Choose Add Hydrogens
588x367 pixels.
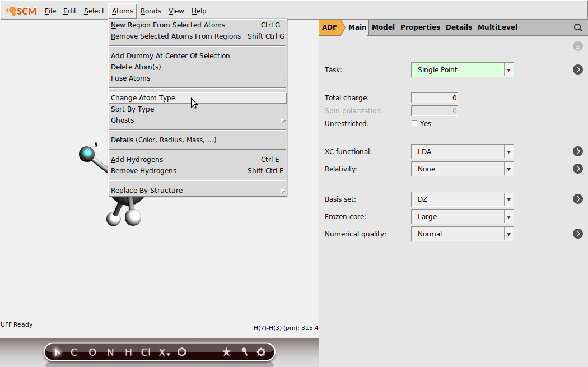[198, 160]
